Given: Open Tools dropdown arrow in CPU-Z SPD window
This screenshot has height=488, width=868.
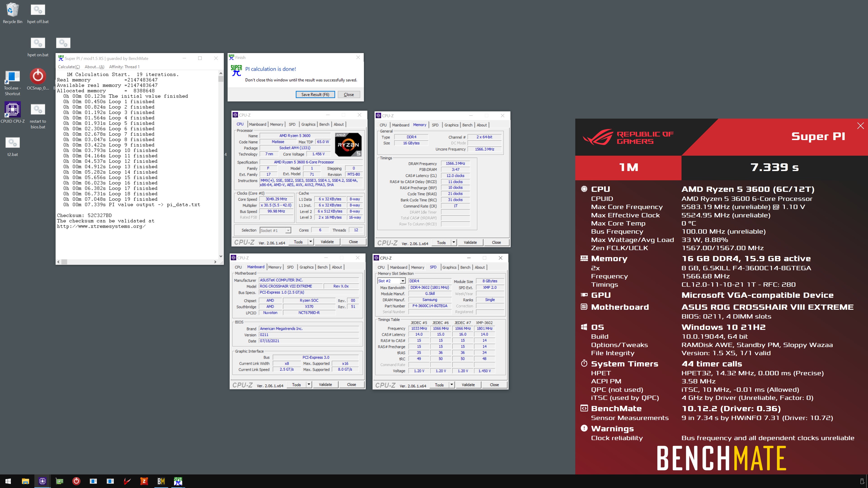Looking at the screenshot, I should coord(452,385).
